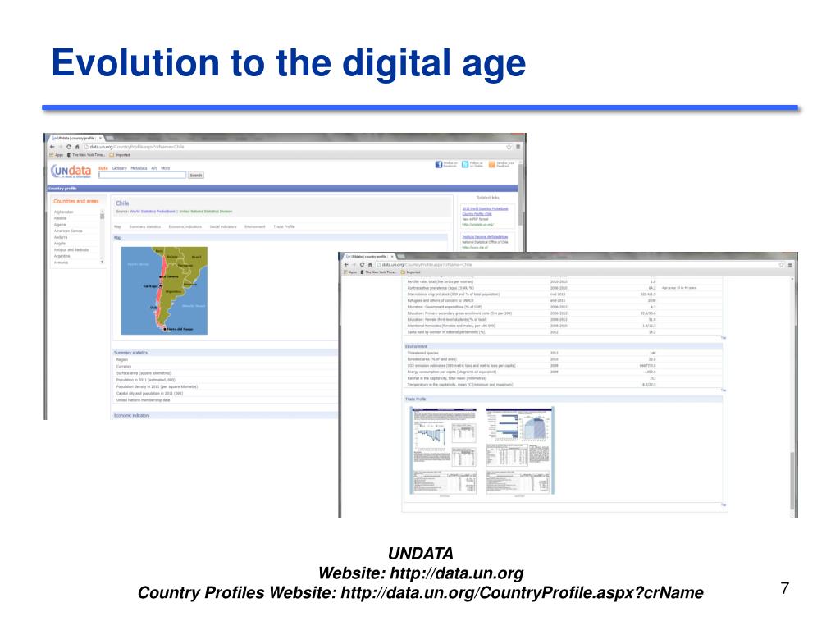
Task: Open The New York Times bookmark in the lower window
Action: (379, 272)
